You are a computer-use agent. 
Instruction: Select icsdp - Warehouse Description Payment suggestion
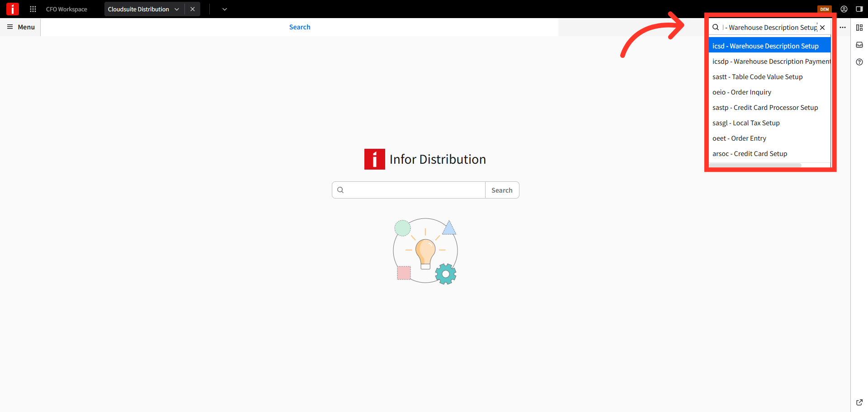click(x=769, y=62)
